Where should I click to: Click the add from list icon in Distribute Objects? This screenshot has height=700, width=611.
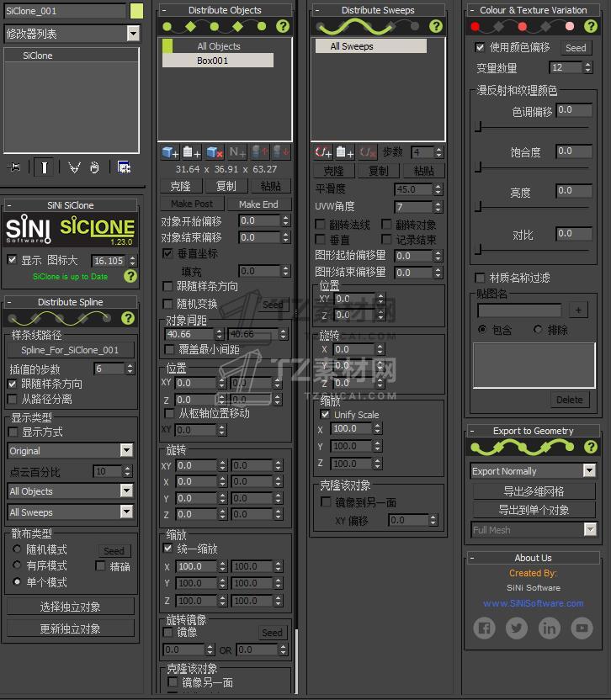point(192,152)
